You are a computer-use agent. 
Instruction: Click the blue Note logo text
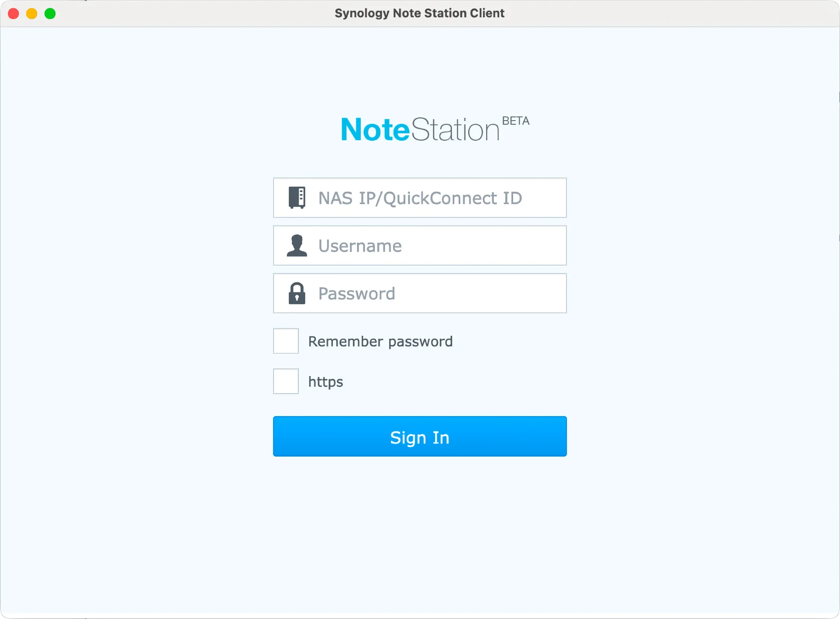(375, 130)
